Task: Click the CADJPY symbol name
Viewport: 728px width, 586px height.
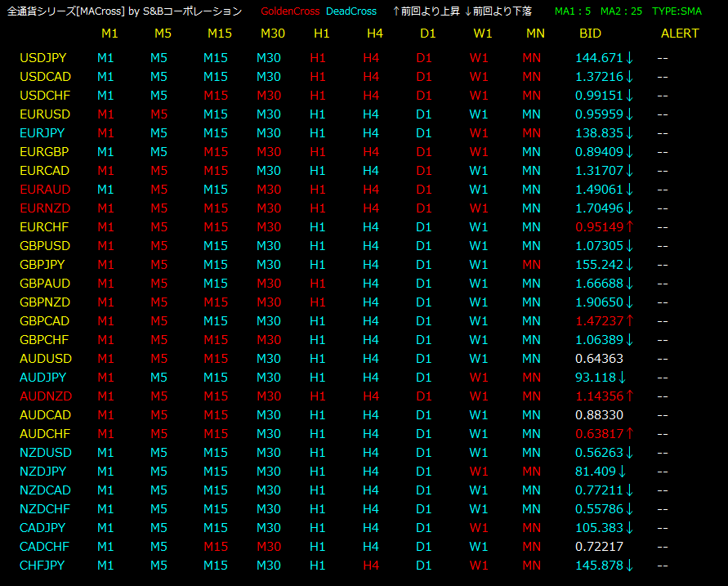Action: [x=42, y=528]
